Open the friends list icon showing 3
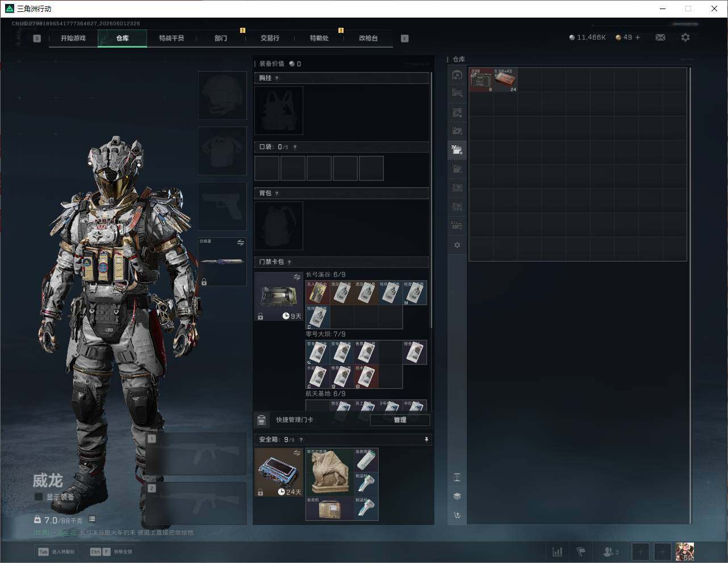The width and height of the screenshot is (728, 563). click(611, 552)
